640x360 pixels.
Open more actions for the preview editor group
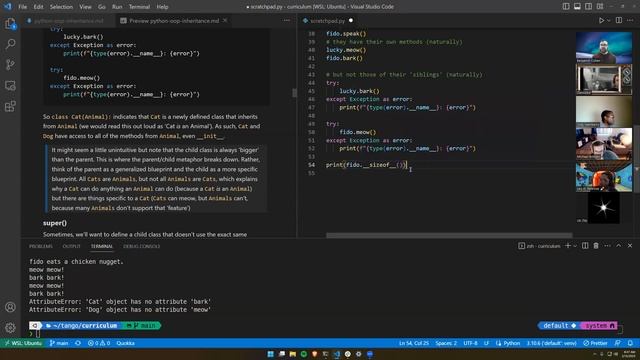[x=287, y=20]
